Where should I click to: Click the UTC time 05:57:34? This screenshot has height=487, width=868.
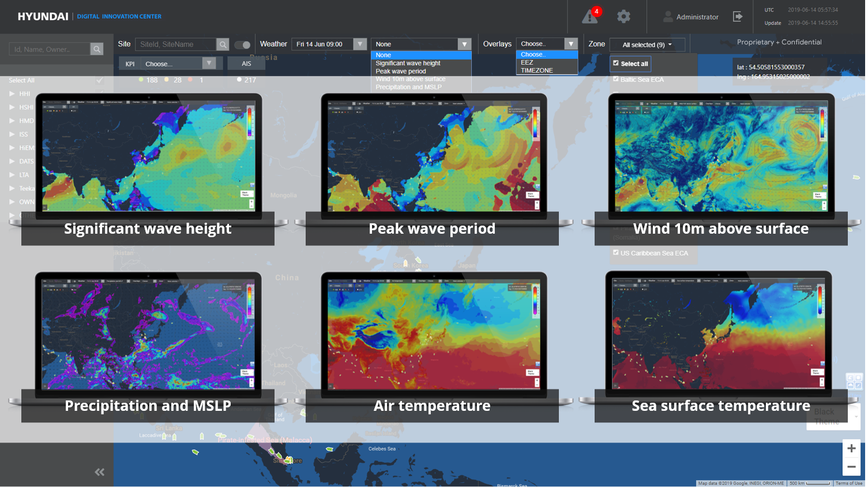coord(813,10)
